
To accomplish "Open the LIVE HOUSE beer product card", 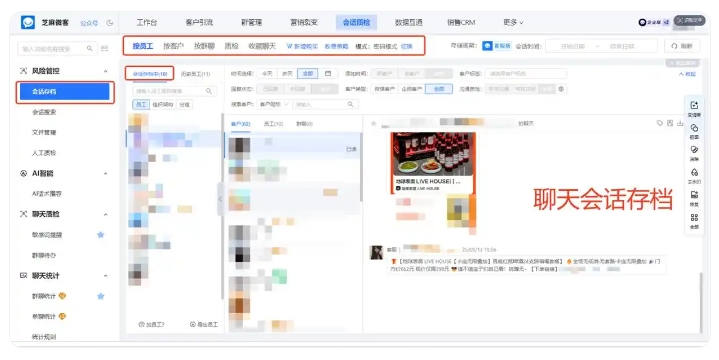I will tap(433, 162).
